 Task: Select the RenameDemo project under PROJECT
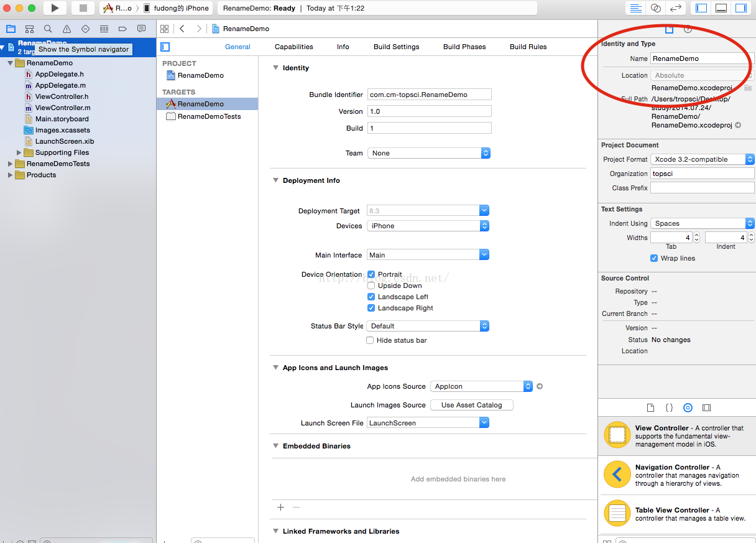click(x=207, y=75)
